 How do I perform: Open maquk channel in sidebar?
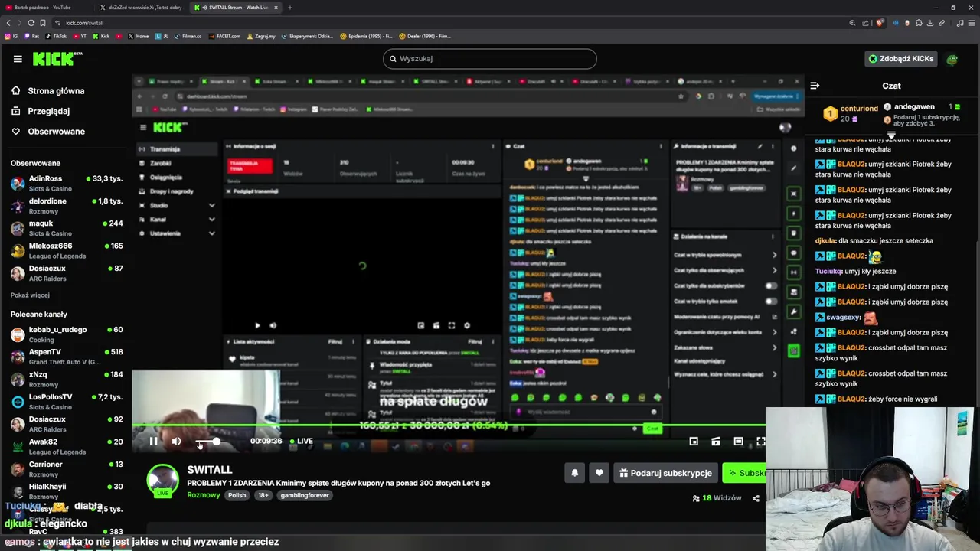click(x=67, y=228)
